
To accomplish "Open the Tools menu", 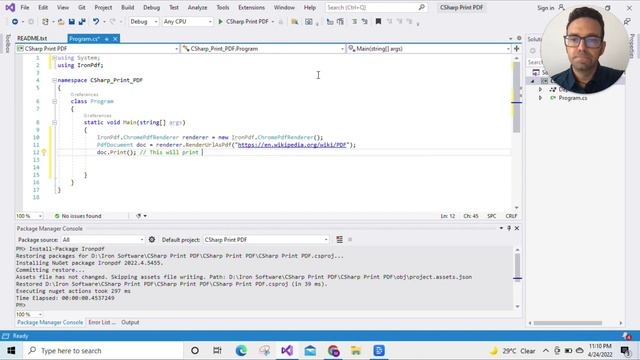I will (x=222, y=7).
